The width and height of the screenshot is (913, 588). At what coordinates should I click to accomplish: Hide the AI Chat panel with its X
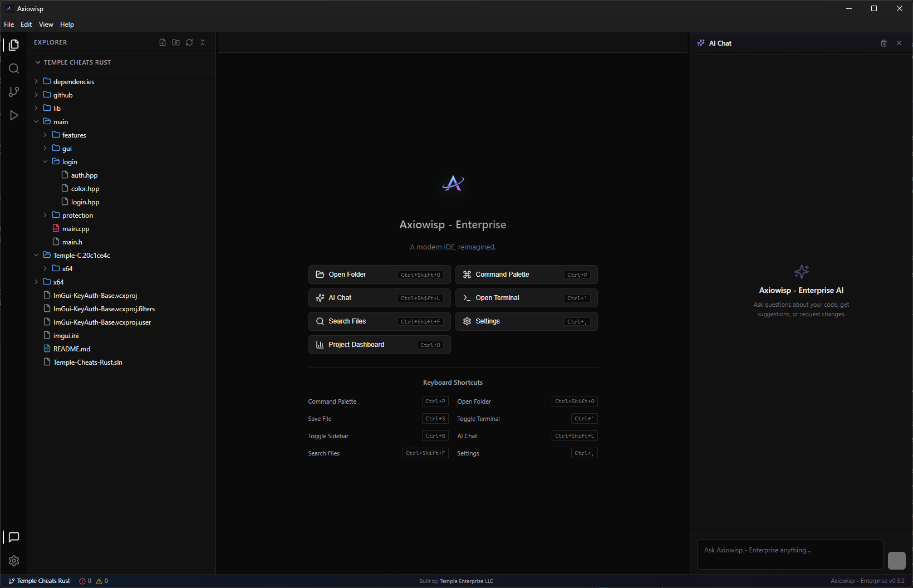(x=899, y=43)
